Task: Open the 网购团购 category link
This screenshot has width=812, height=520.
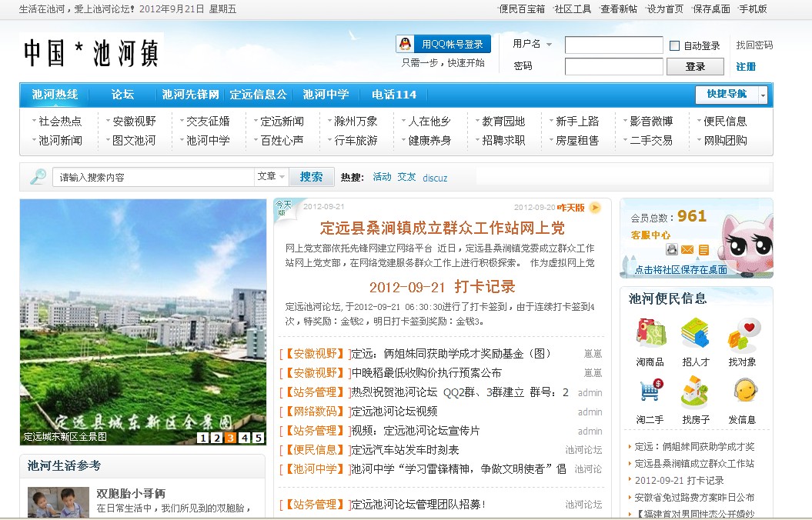Action: tap(725, 140)
